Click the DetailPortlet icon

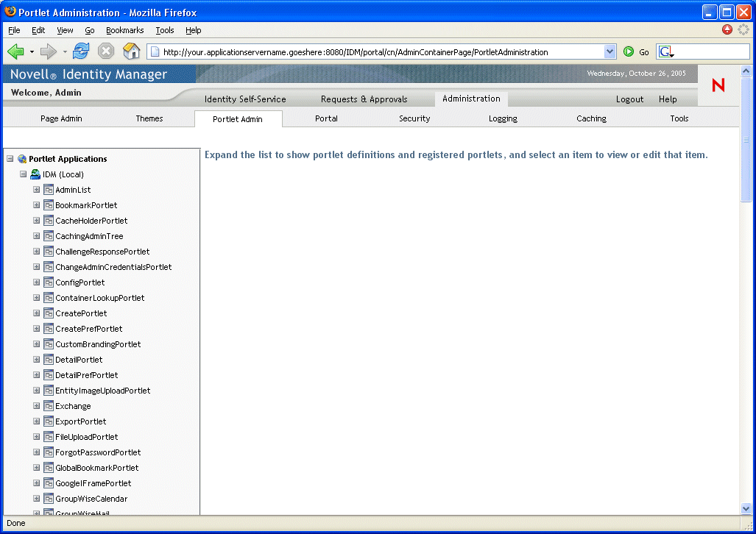(x=48, y=360)
